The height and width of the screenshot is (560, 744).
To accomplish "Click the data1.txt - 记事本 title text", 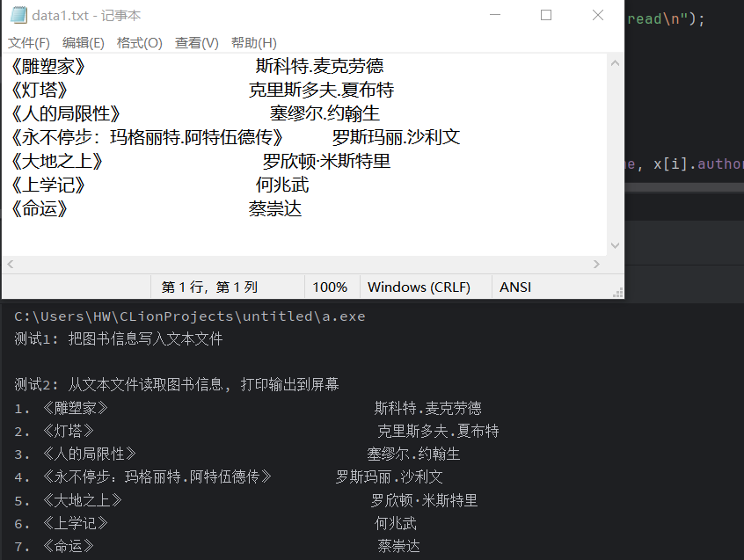I will pos(86,16).
